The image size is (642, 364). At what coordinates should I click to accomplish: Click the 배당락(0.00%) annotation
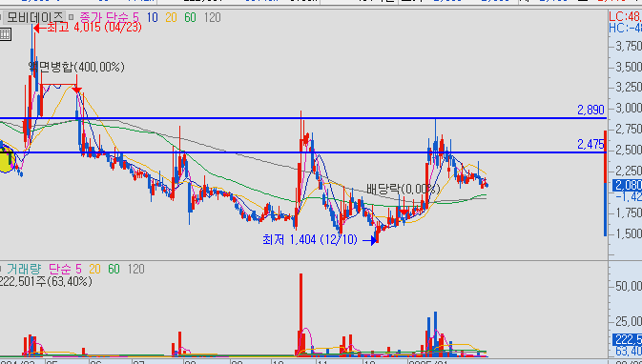[404, 189]
